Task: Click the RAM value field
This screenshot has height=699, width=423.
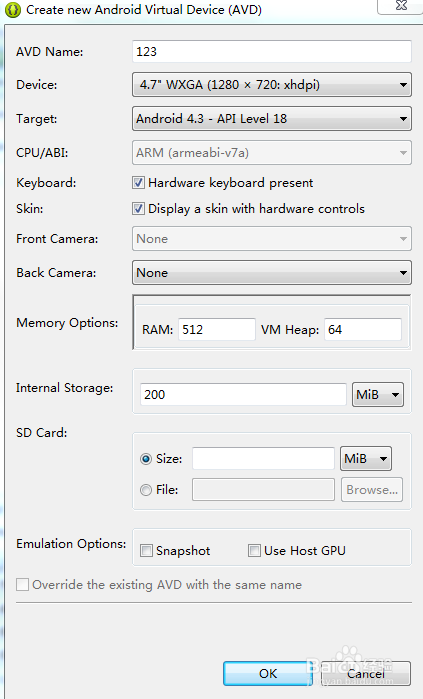Action: 217,329
